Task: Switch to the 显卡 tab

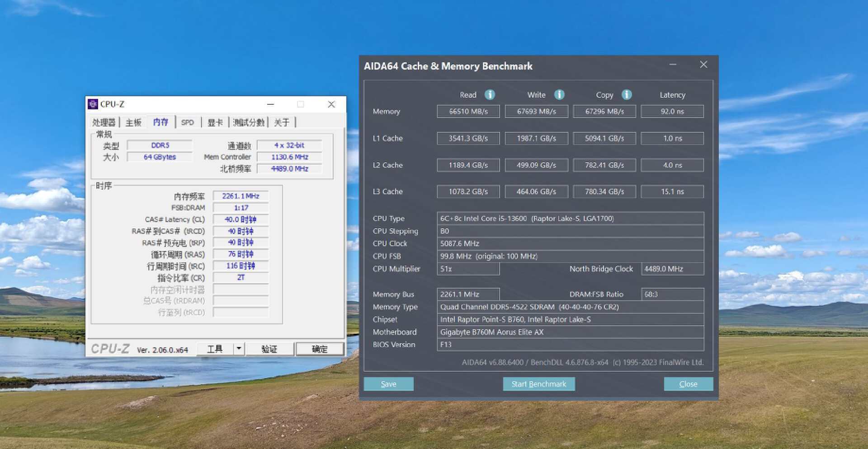Action: [x=215, y=122]
